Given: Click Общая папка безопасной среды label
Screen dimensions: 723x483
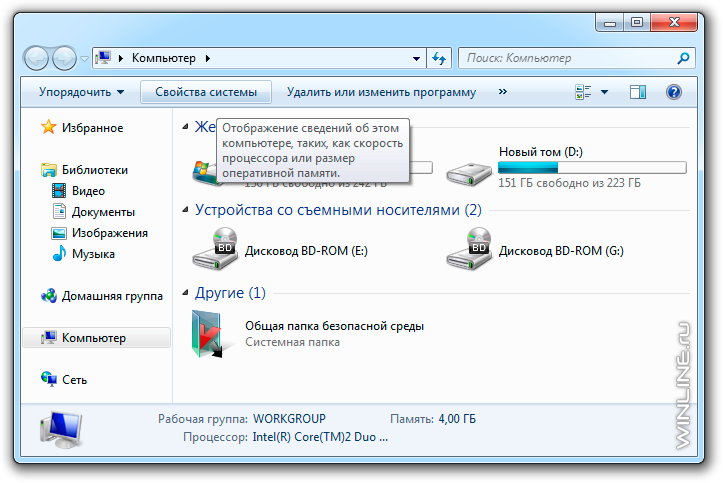Looking at the screenshot, I should tap(334, 326).
